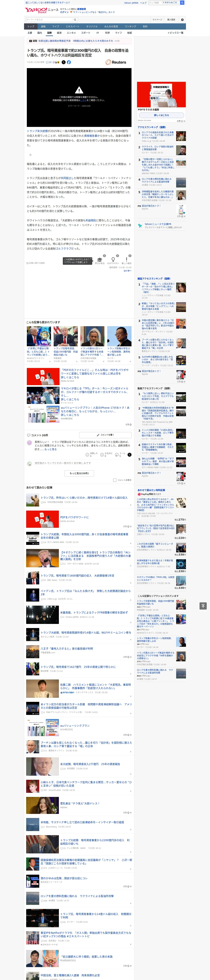The width and height of the screenshot is (210, 980).
Task: Open the settings gear icon
Action: tap(182, 19)
